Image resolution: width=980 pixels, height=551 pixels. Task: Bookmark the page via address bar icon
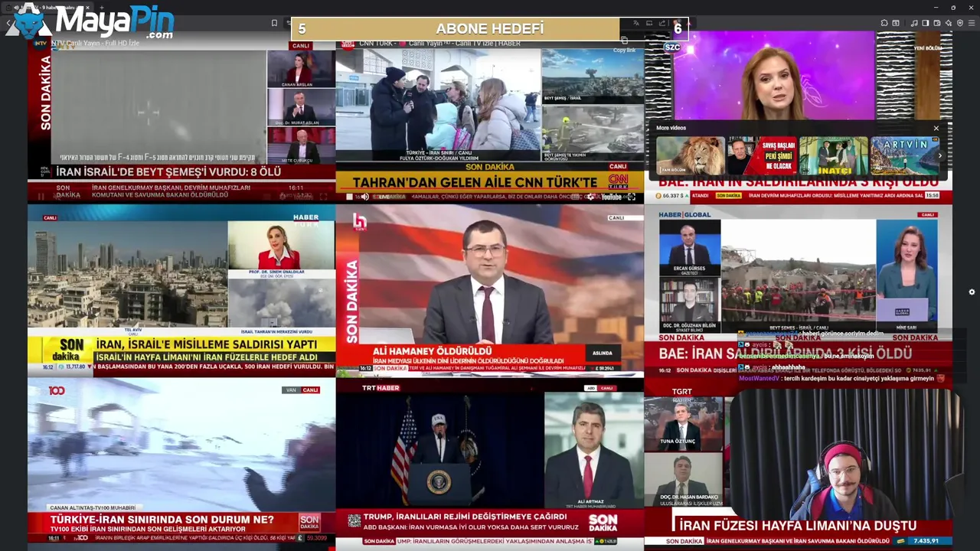pyautogui.click(x=274, y=23)
